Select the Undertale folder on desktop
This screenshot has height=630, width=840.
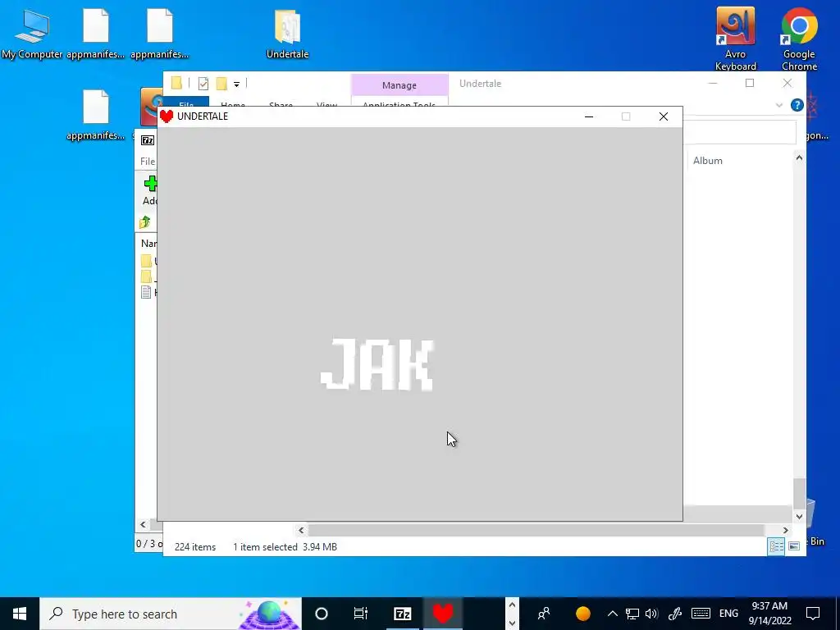click(x=288, y=34)
